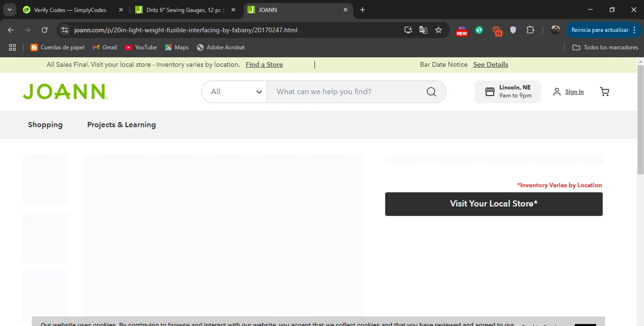
Task: Expand the tab search dropdown arrow
Action: [9, 10]
